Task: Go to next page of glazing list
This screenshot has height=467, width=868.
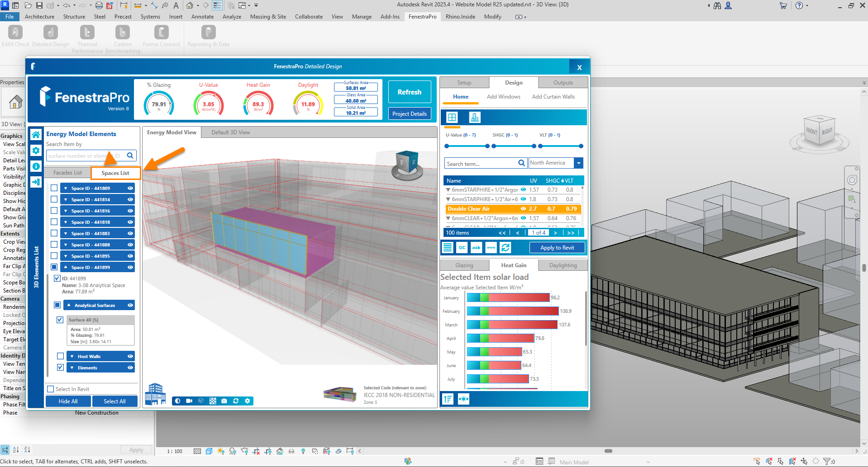Action: [x=555, y=233]
